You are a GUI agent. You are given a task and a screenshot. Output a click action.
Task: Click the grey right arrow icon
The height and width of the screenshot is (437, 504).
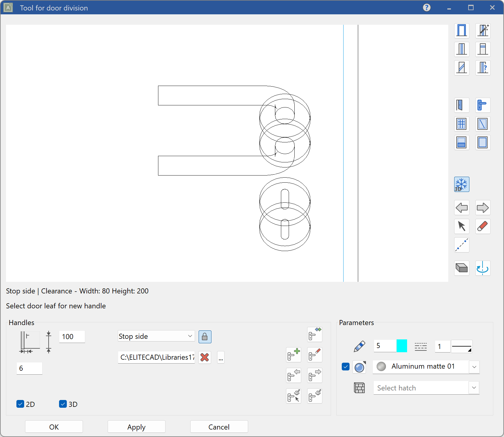[x=483, y=208]
